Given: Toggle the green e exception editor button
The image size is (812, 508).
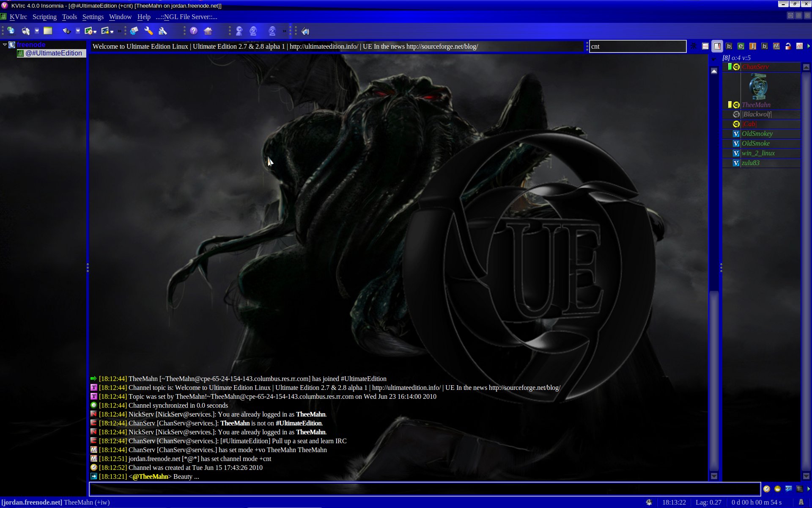Looking at the screenshot, I should 741,46.
